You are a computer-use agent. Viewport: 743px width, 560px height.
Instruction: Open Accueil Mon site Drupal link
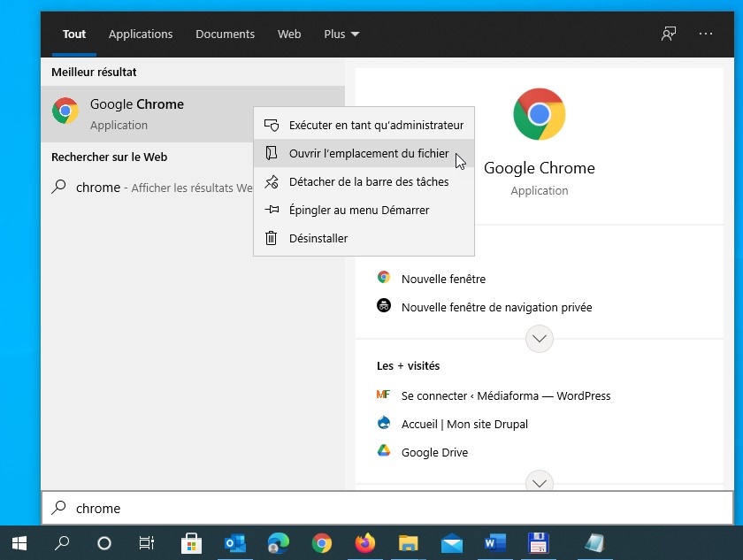(x=464, y=424)
